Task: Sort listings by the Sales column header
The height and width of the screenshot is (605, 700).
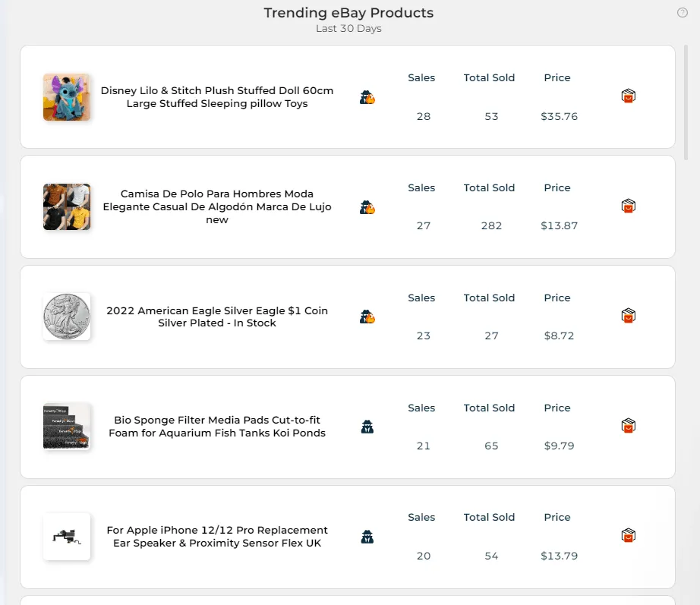Action: pos(421,77)
